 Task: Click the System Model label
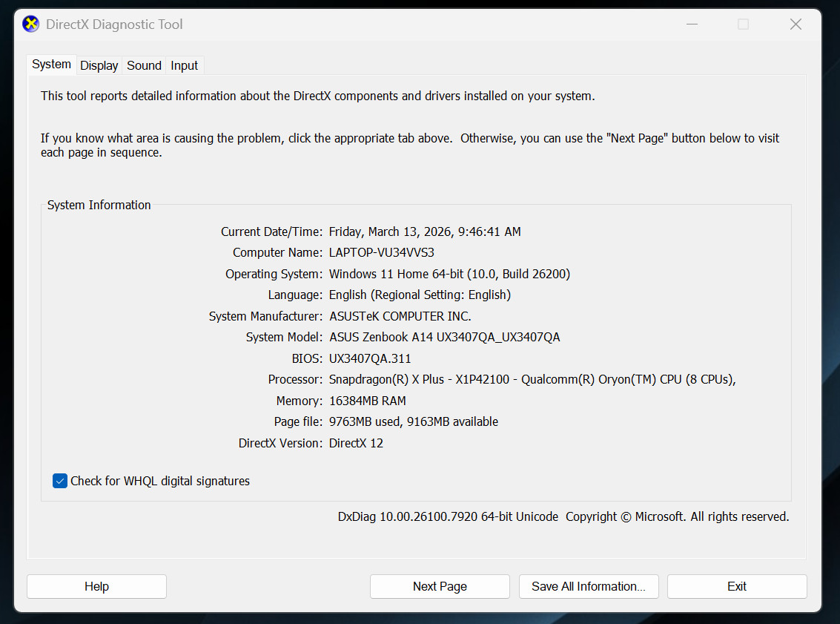284,337
